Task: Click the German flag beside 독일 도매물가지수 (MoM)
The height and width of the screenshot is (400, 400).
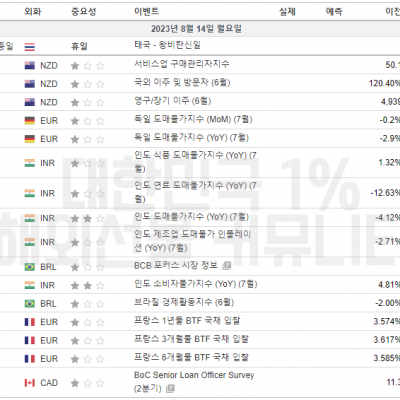Action: pos(30,120)
